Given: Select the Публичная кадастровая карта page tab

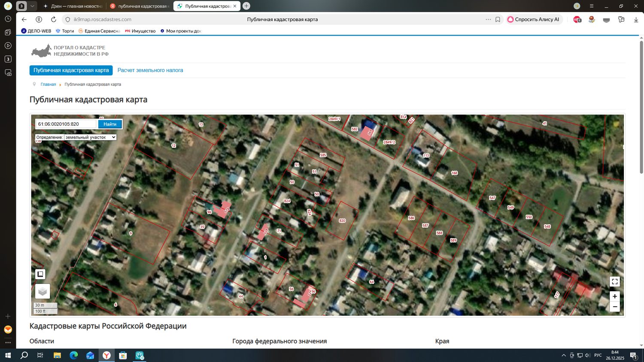Looking at the screenshot, I should coord(71,70).
